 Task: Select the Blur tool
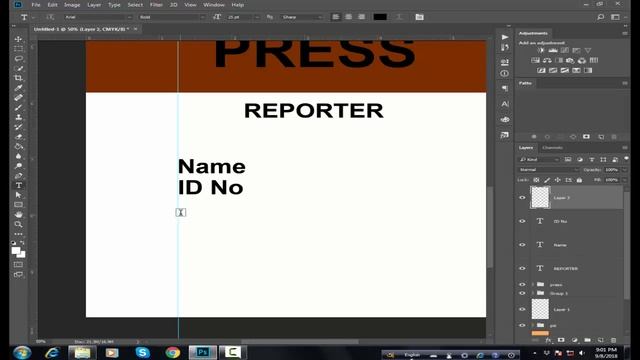18,156
